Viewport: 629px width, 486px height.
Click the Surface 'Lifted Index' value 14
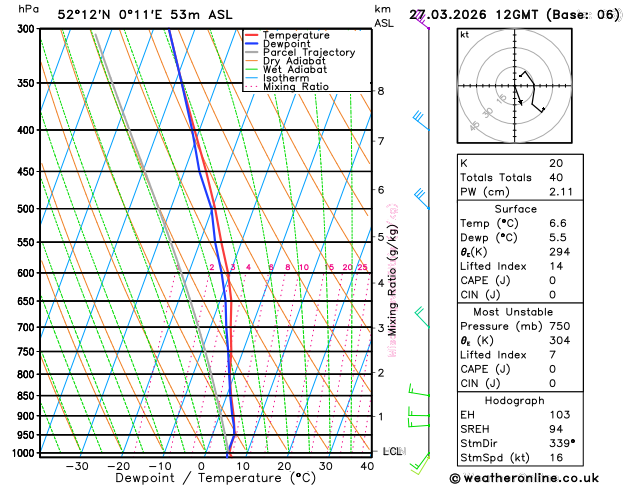(556, 266)
